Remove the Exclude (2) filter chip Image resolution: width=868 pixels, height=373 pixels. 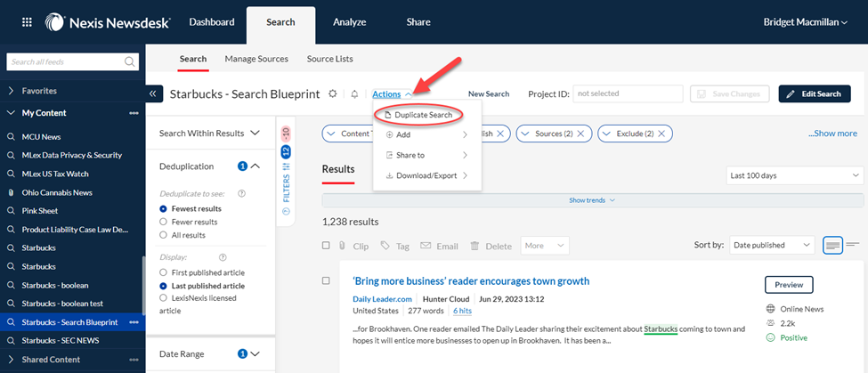coord(662,134)
